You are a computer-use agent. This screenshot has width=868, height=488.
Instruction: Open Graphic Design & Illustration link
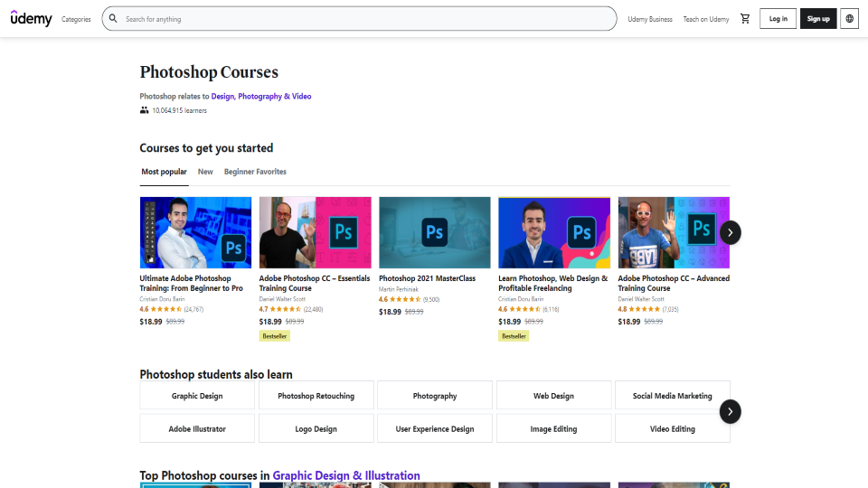click(x=346, y=475)
